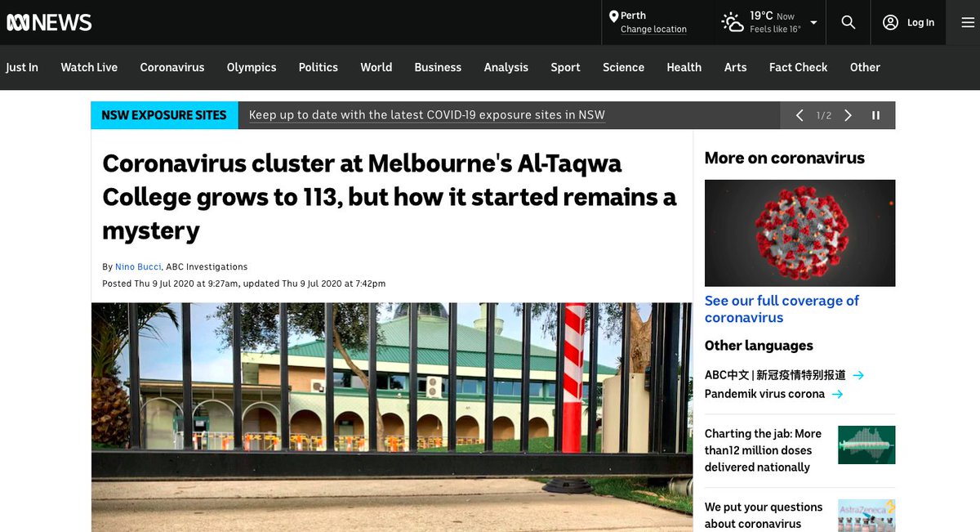The width and height of the screenshot is (980, 532).
Task: Click the Log In account icon
Action: 890,22
